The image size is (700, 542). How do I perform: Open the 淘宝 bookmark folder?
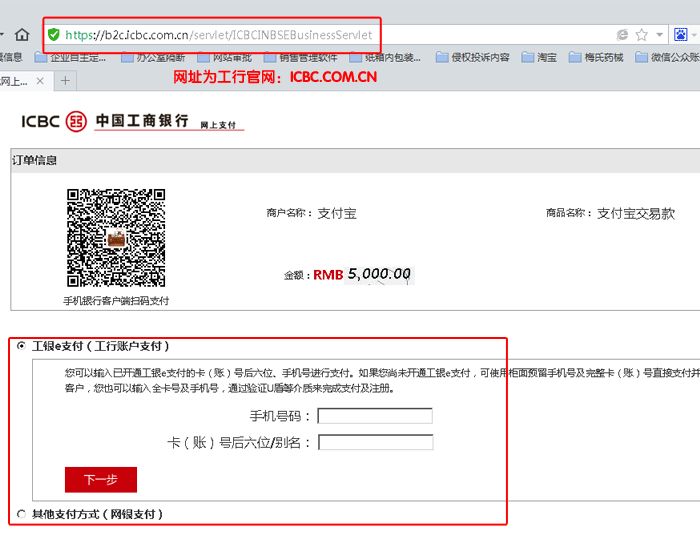tap(539, 57)
